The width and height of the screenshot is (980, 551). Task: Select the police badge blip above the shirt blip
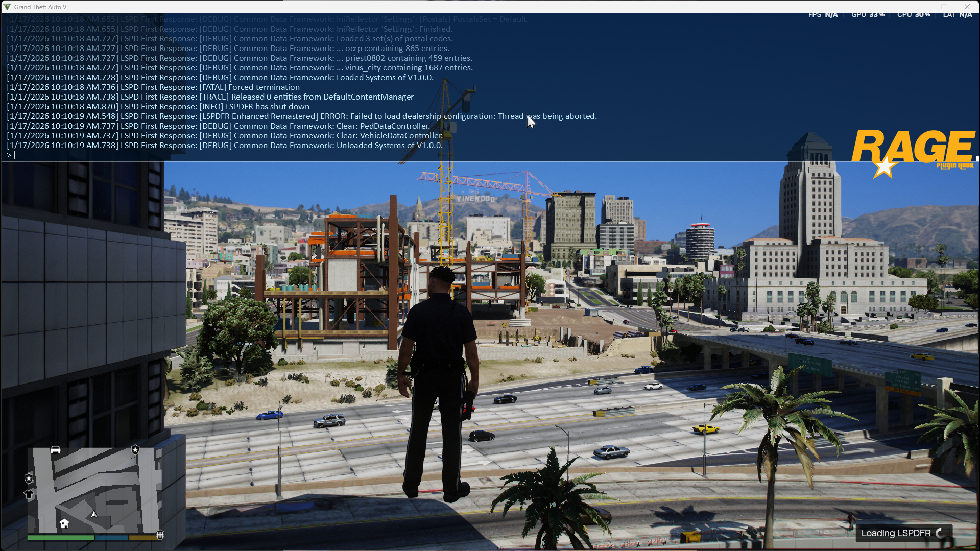tap(29, 478)
